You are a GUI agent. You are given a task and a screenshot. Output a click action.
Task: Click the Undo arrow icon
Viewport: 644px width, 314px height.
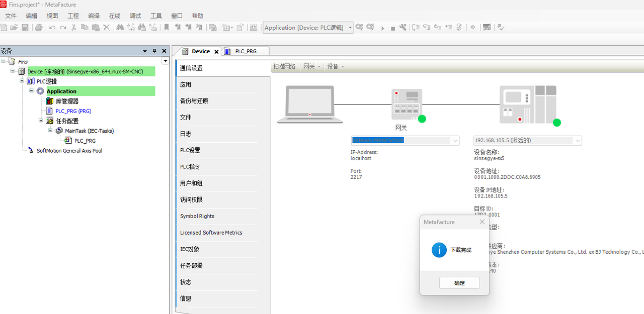52,28
